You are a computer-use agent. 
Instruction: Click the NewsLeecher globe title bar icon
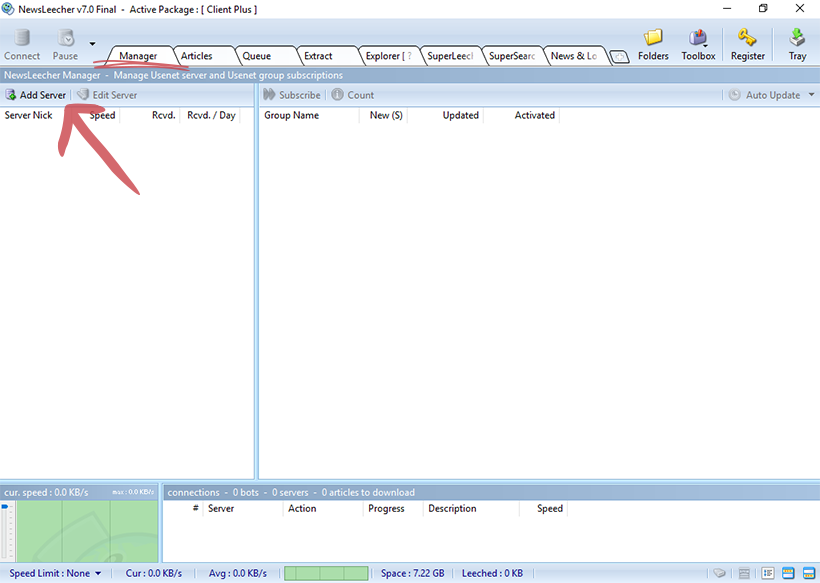pyautogui.click(x=8, y=9)
